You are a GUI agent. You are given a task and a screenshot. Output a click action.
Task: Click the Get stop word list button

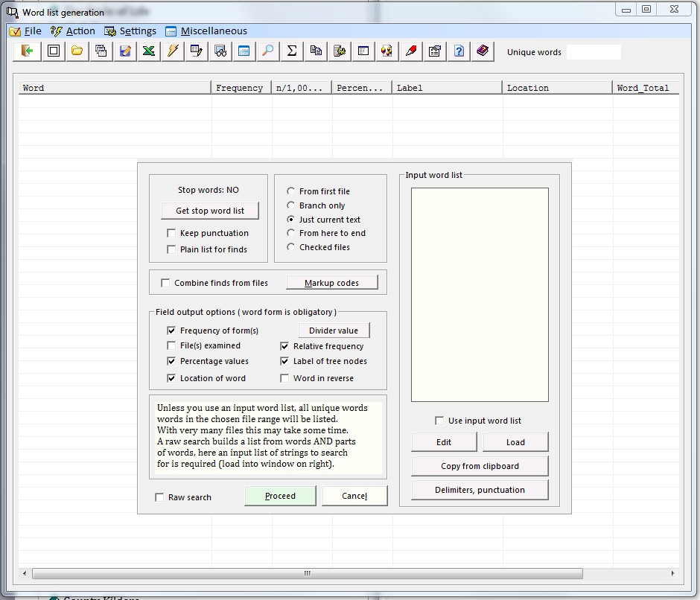pyautogui.click(x=210, y=211)
